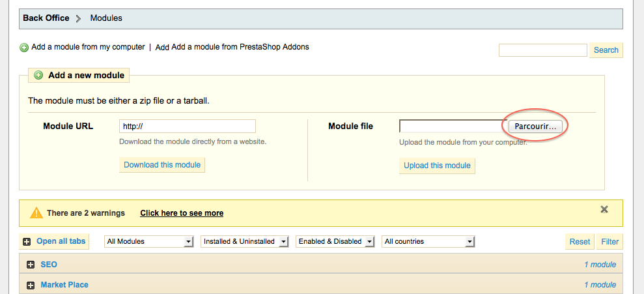Click Upload this module button
The width and height of the screenshot is (644, 294).
(437, 166)
